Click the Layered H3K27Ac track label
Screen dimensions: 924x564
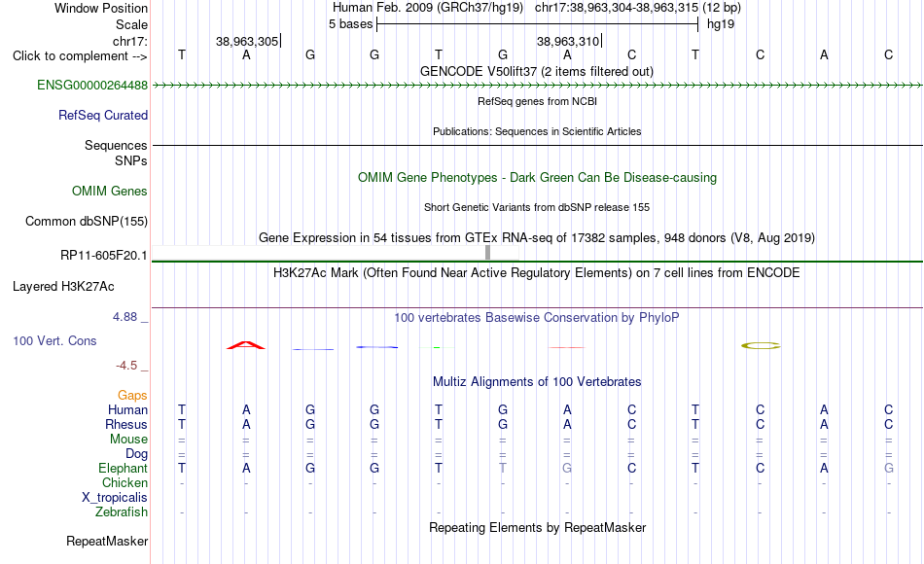point(63,287)
